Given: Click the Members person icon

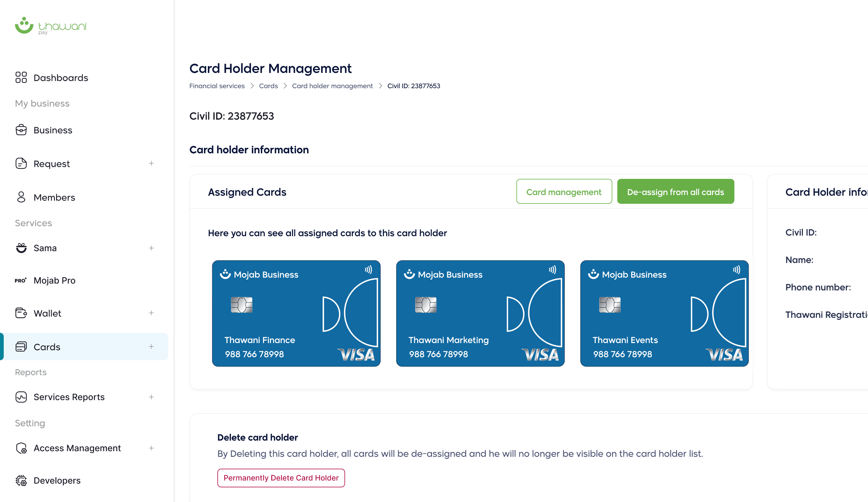Looking at the screenshot, I should pyautogui.click(x=21, y=197).
